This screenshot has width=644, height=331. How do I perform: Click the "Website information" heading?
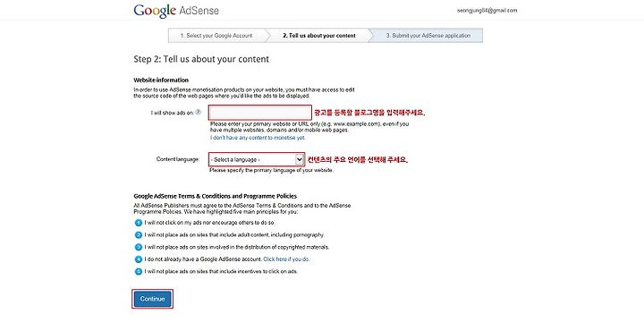click(x=161, y=81)
